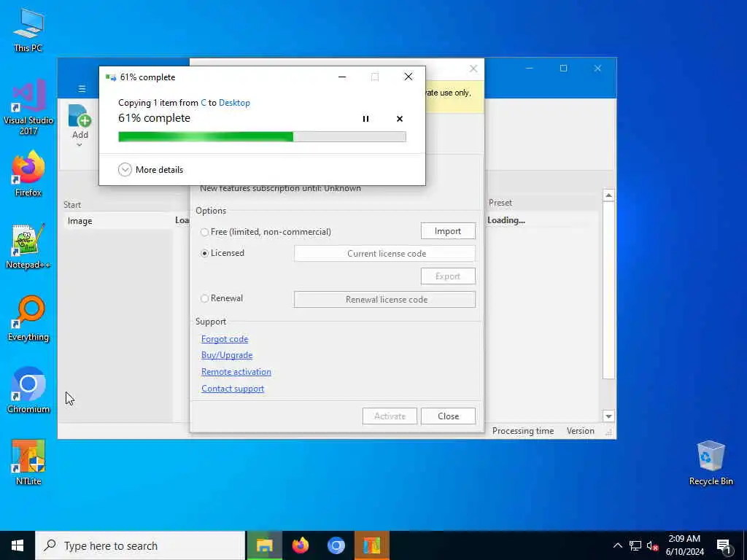Screen dimensions: 747x560
Task: Open File Explorer from taskbar
Action: (x=264, y=545)
